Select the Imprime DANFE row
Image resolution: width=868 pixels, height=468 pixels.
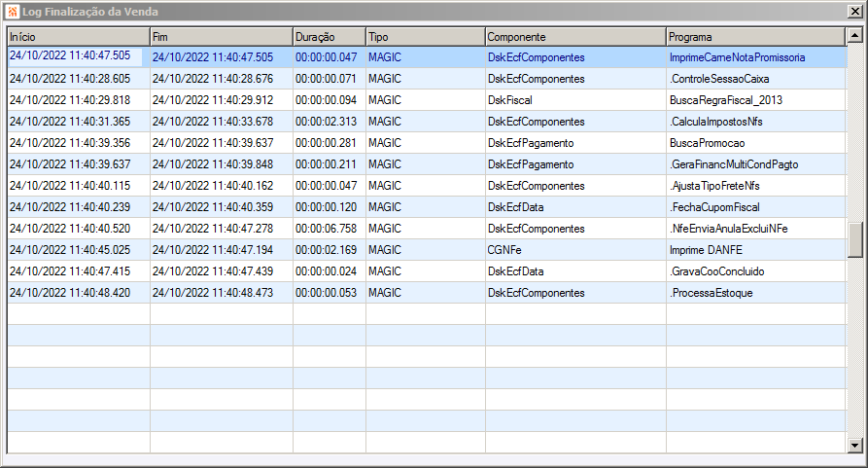(x=427, y=250)
